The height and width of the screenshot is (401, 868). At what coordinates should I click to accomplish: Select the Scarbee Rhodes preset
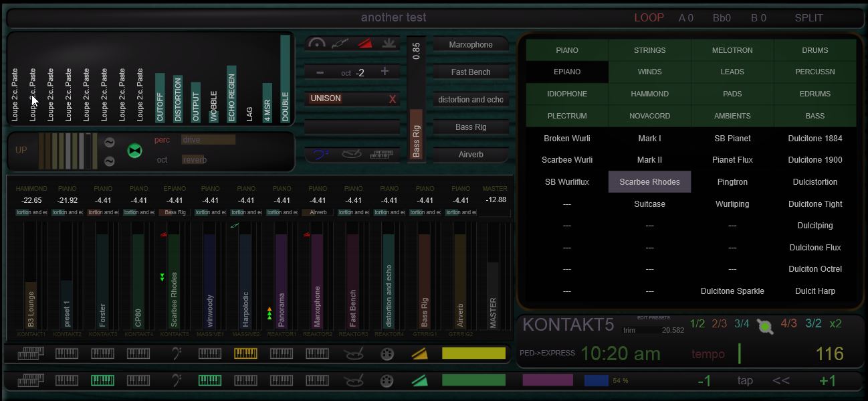pos(649,181)
